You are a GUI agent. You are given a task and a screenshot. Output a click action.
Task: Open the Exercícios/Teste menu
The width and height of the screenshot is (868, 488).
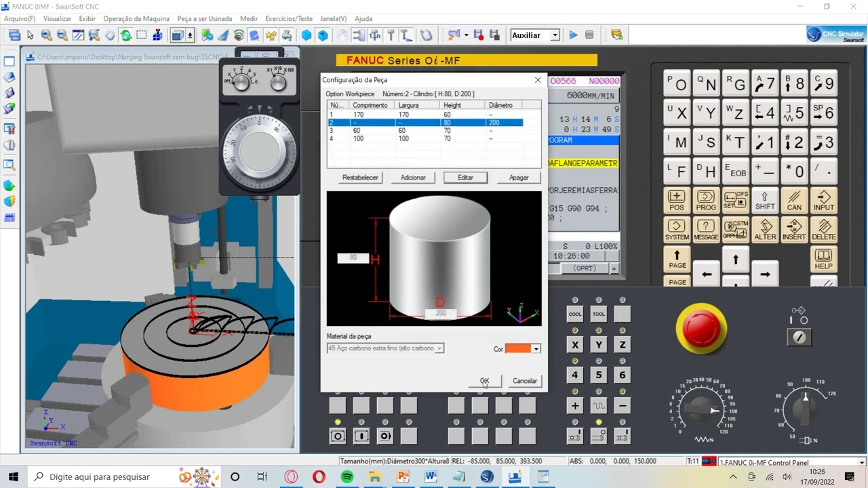(x=289, y=18)
